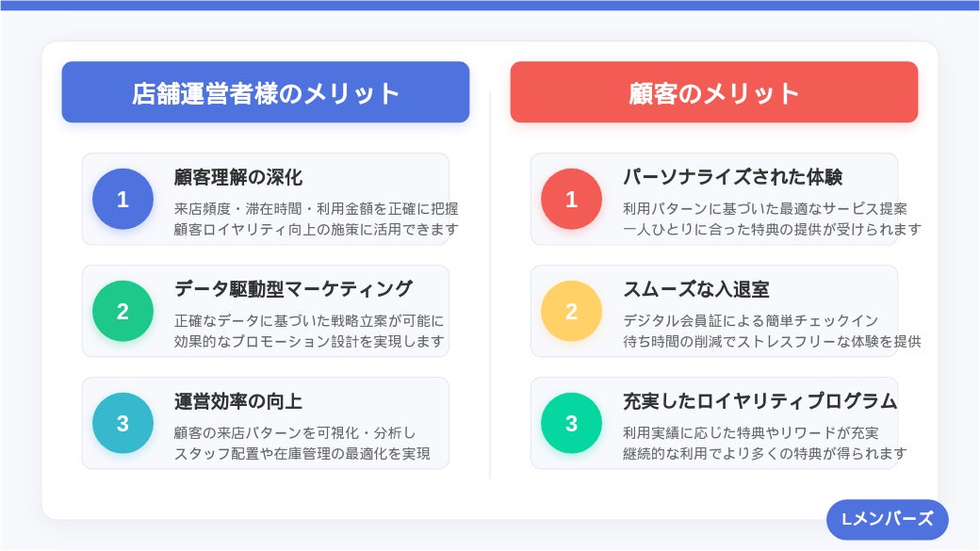Click the yellow number 2 circle icon
This screenshot has width=980, height=551.
571,311
